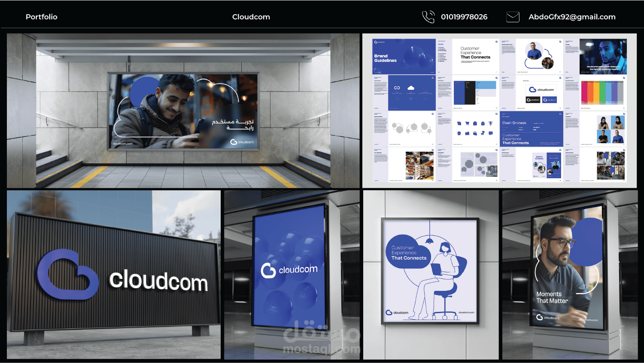Image resolution: width=644 pixels, height=363 pixels.
Task: Click the AbdoGfx92@gmail.com email address
Action: pos(572,17)
